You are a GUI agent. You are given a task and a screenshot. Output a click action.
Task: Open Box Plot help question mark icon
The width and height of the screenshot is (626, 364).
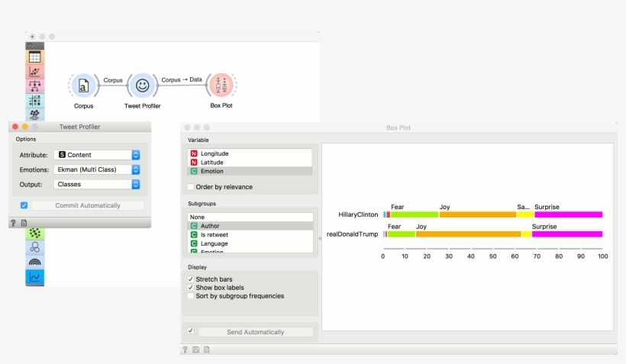(186, 350)
